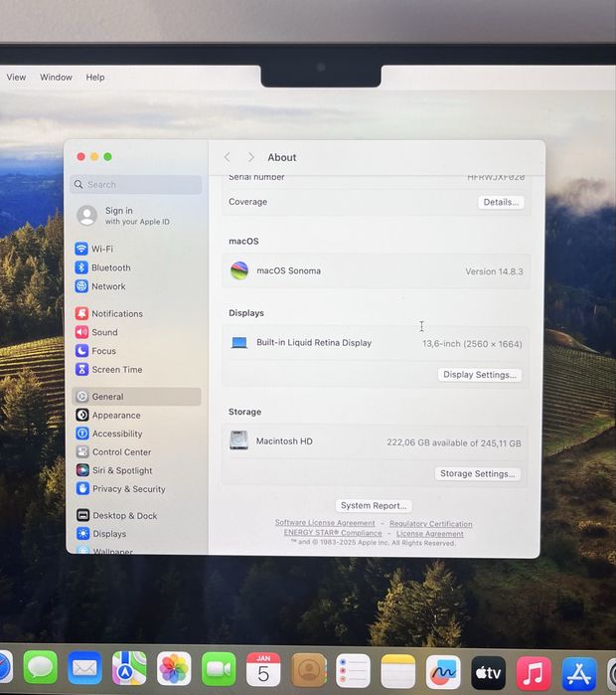Open Messages from the Dock
Screen dimensions: 616x695
[x=41, y=668]
